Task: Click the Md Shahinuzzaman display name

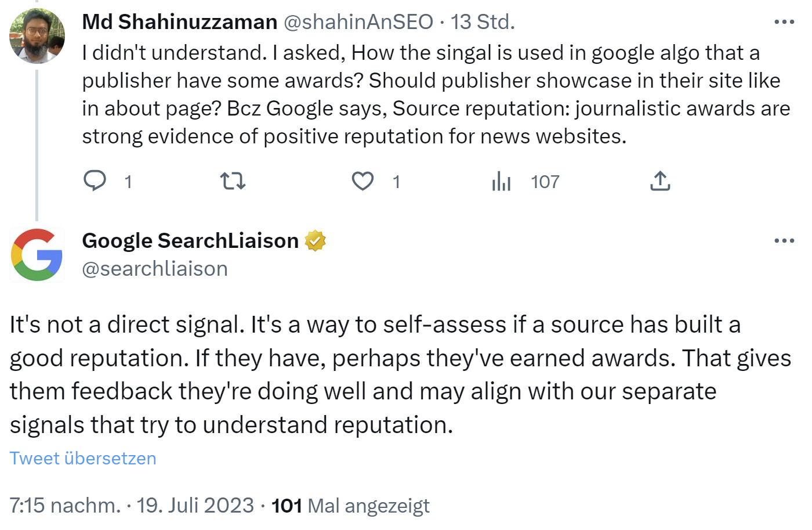Action: pos(180,22)
